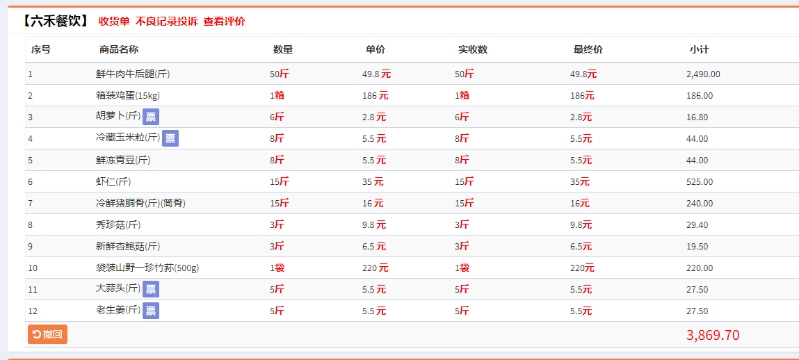
Task: Click the 最终价 column header
Action: click(588, 49)
